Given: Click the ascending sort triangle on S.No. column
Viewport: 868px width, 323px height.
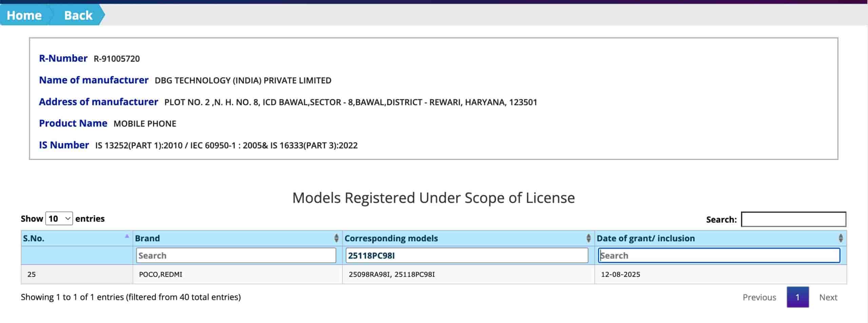Looking at the screenshot, I should point(127,236).
